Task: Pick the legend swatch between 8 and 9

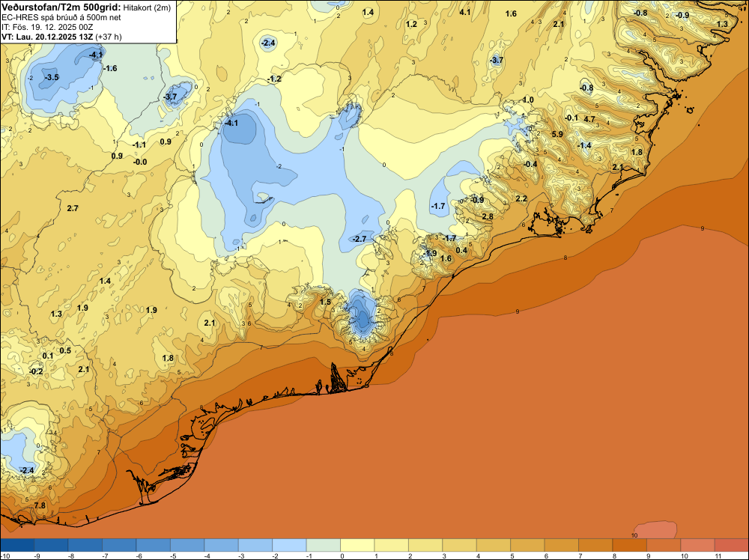Action: (630, 545)
